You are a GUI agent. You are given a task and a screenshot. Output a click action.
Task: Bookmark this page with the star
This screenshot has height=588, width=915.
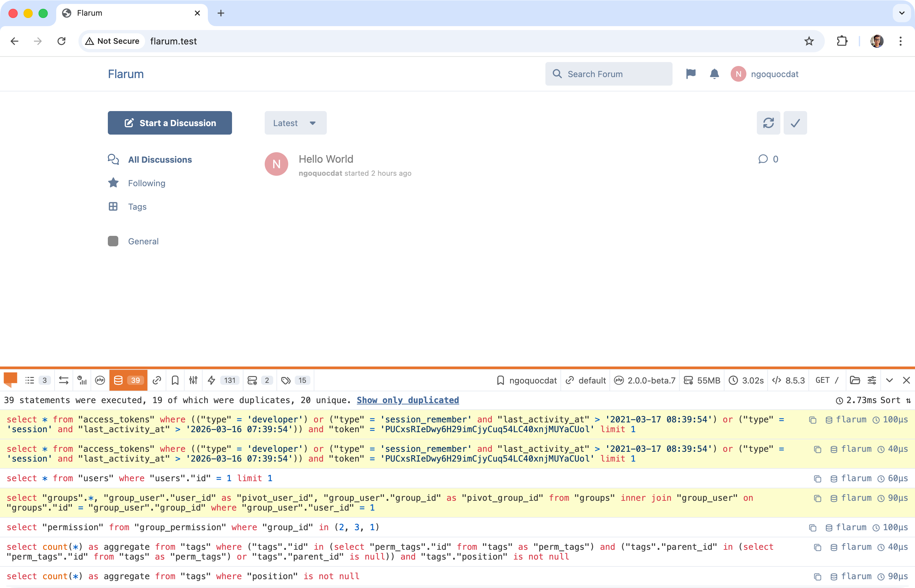point(809,41)
